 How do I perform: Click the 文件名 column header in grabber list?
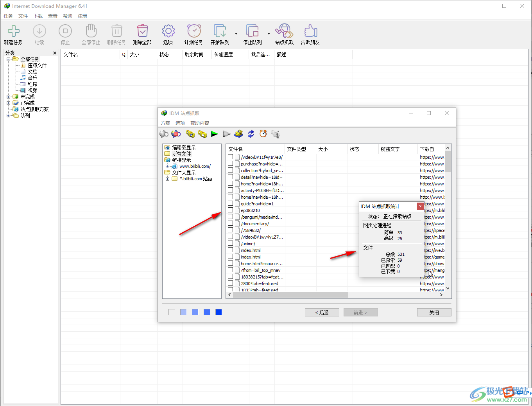(x=255, y=149)
